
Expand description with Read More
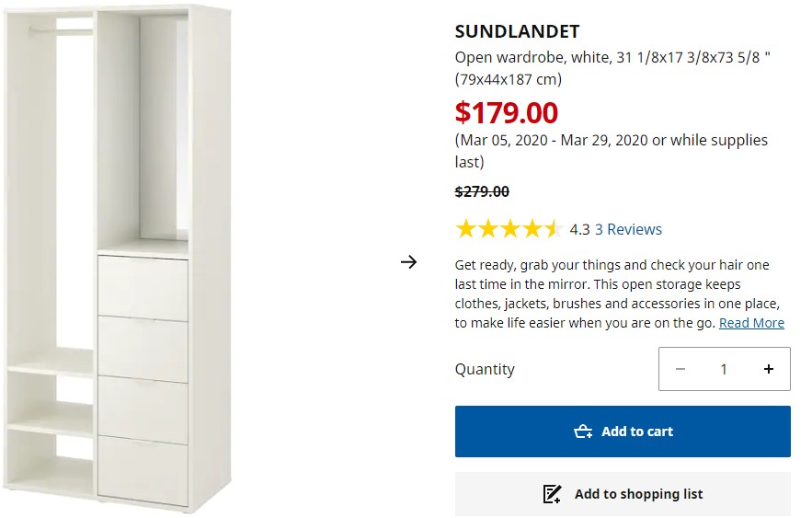[751, 323]
